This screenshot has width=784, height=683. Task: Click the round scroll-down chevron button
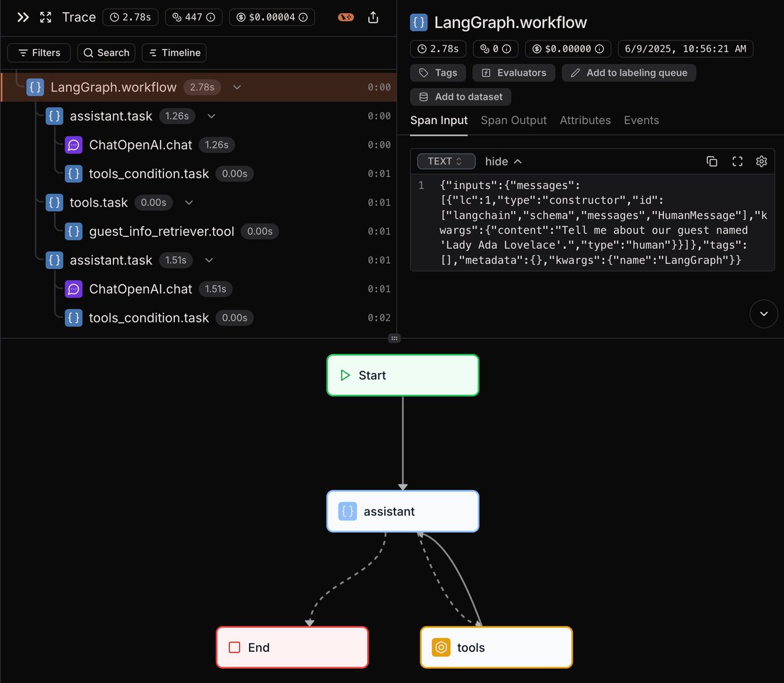pyautogui.click(x=764, y=314)
